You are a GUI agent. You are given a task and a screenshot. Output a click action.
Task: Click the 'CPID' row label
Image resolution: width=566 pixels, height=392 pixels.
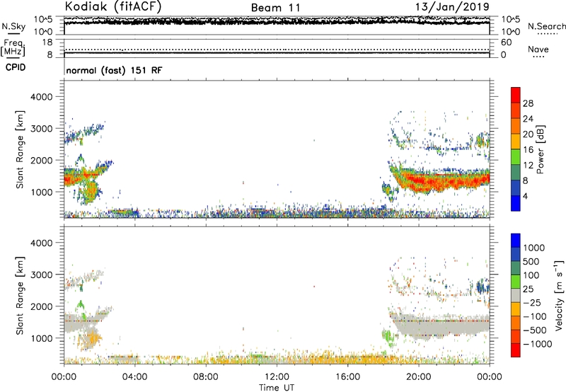(x=16, y=67)
